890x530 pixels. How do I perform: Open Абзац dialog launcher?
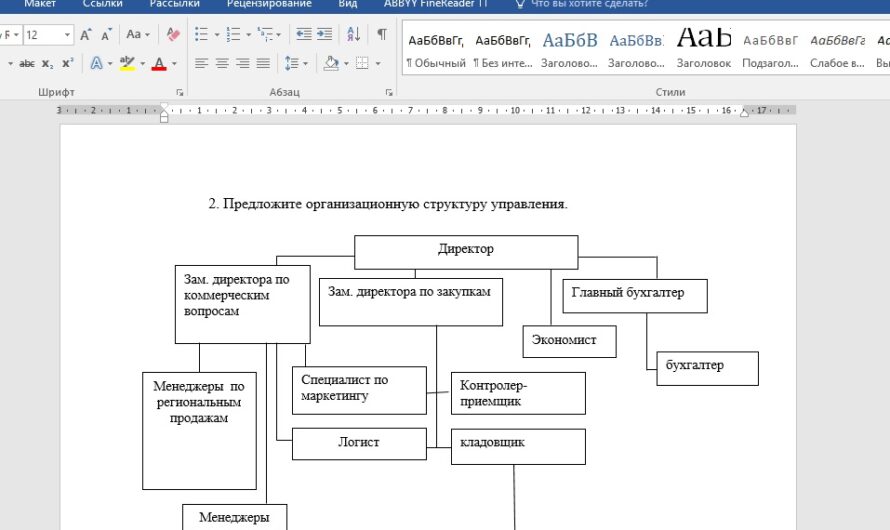(x=389, y=92)
